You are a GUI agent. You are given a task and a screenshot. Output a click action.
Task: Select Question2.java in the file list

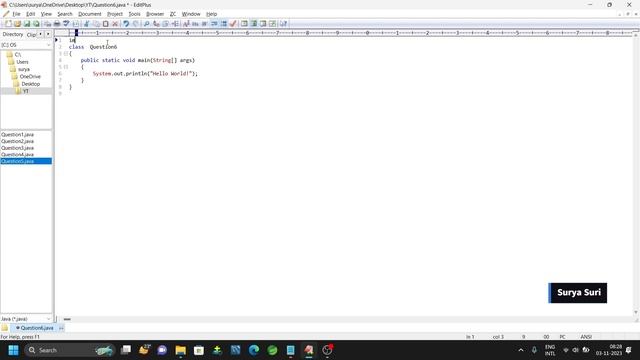click(x=18, y=141)
